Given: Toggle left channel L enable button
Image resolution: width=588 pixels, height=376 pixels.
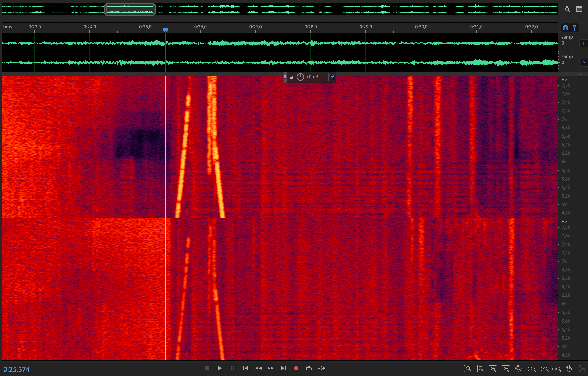Looking at the screenshot, I should click(584, 44).
